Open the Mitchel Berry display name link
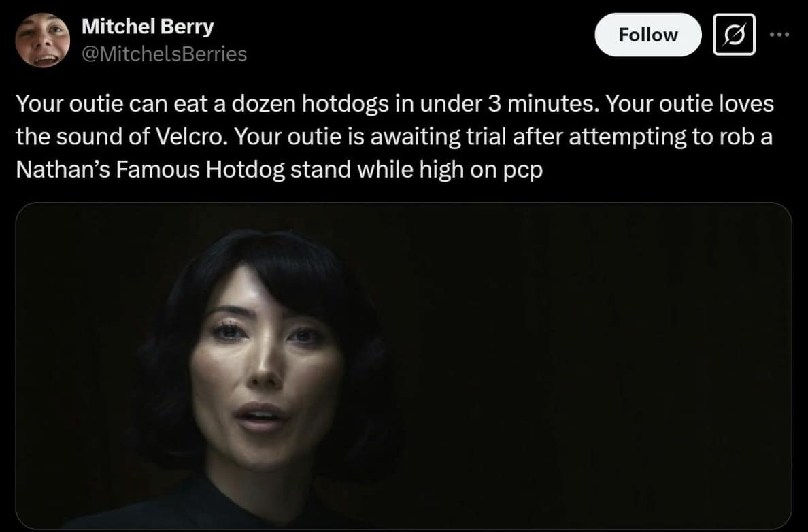 tap(148, 27)
